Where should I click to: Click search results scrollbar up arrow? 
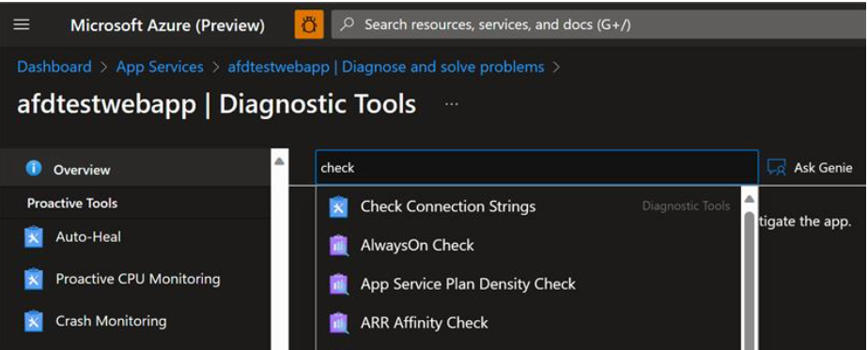(x=750, y=199)
